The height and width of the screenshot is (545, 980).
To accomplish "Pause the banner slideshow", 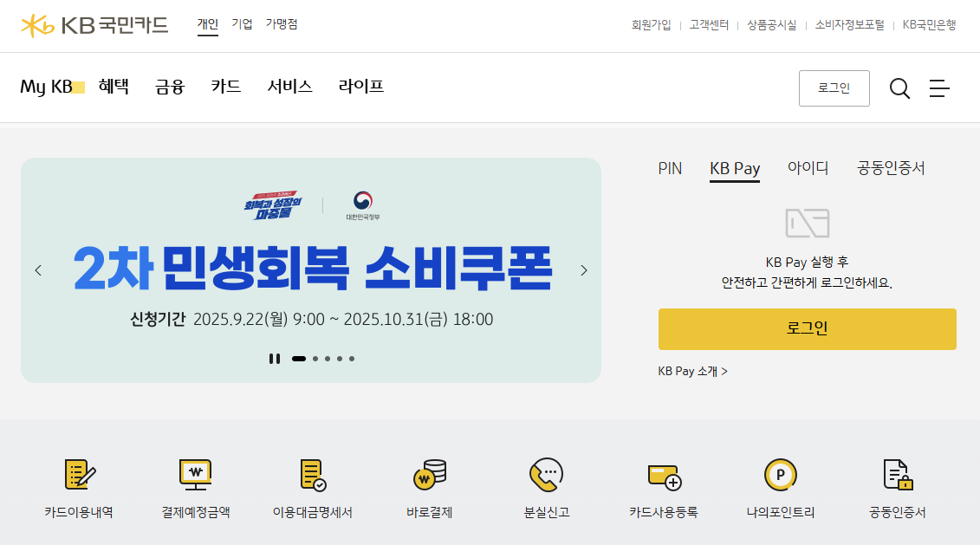I will click(275, 359).
